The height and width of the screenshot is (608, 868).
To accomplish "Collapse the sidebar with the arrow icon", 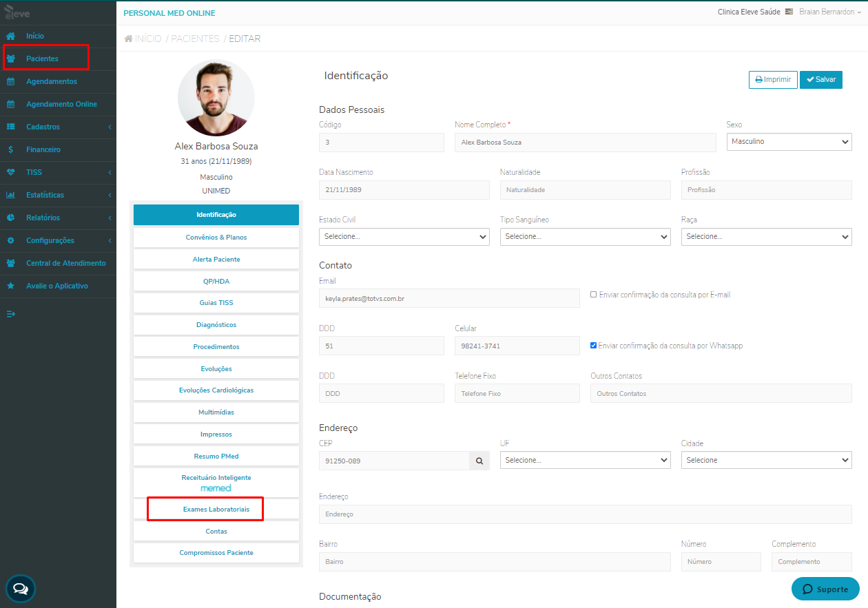I will coord(11,314).
